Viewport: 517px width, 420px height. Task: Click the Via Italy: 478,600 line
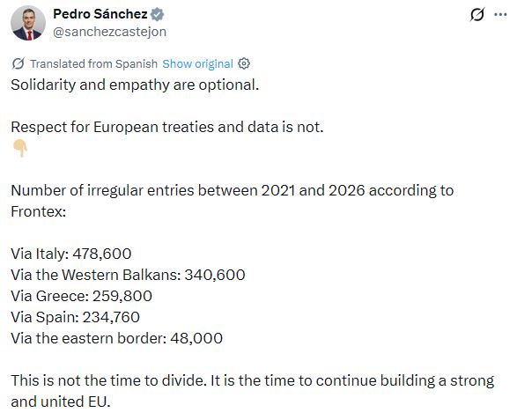pyautogui.click(x=71, y=254)
